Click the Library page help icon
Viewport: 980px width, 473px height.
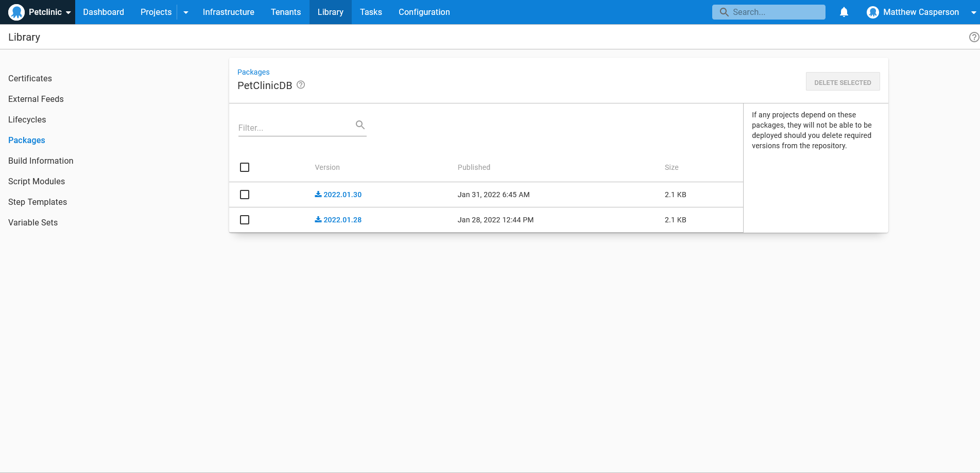(974, 37)
